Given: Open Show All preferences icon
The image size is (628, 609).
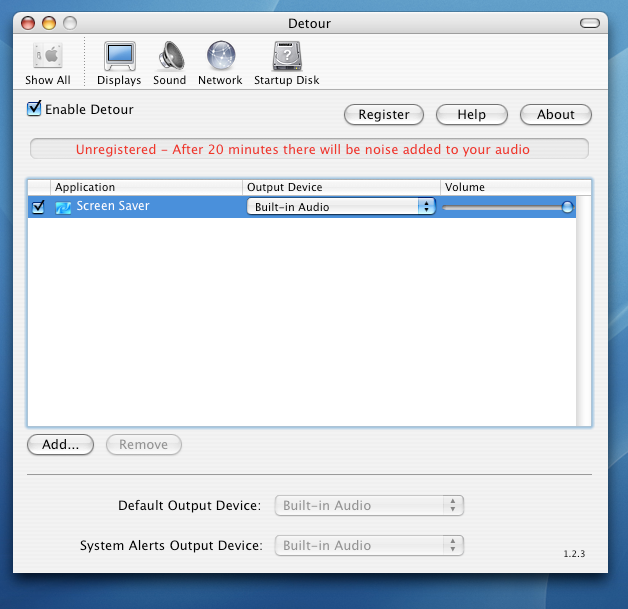Looking at the screenshot, I should tap(48, 63).
